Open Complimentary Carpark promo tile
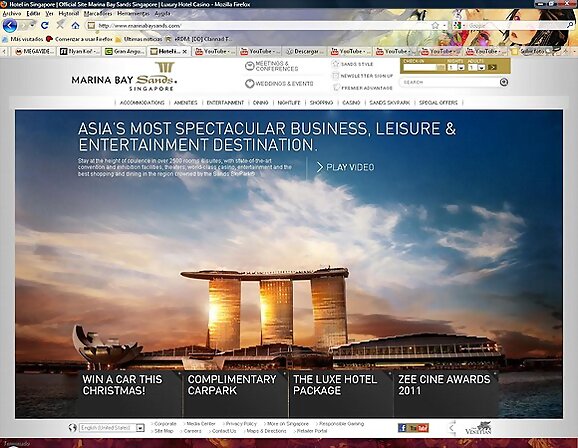Viewport: 578px width, 448px height. (235, 393)
